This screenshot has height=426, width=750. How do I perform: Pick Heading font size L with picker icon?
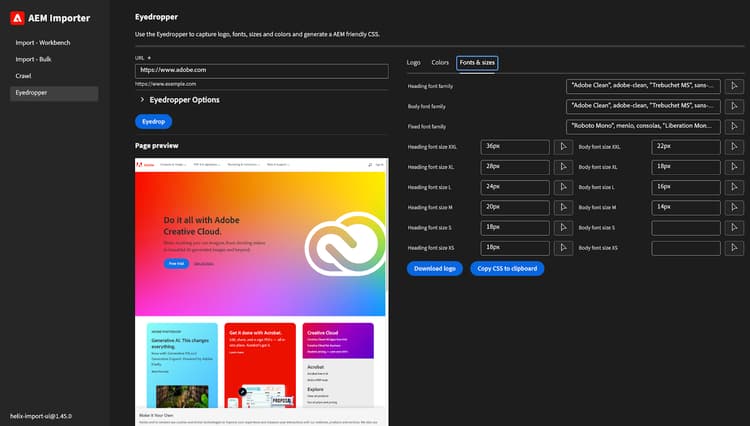[x=563, y=187]
